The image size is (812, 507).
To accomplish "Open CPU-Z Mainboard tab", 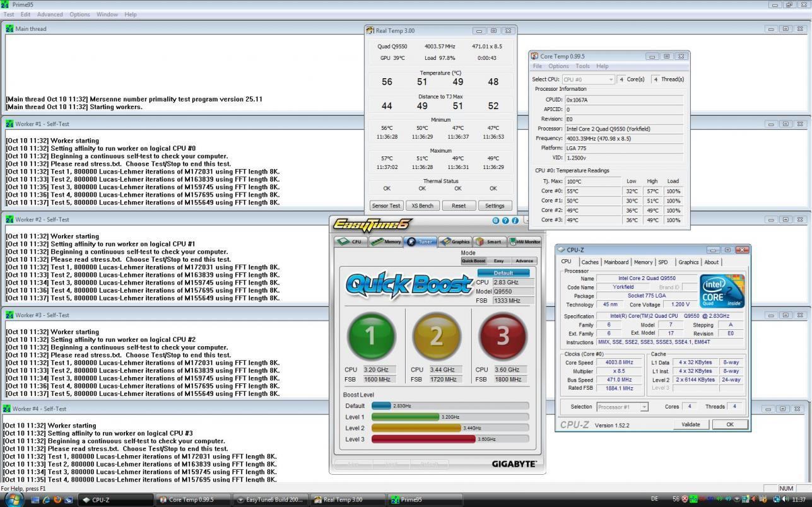I will tap(616, 262).
